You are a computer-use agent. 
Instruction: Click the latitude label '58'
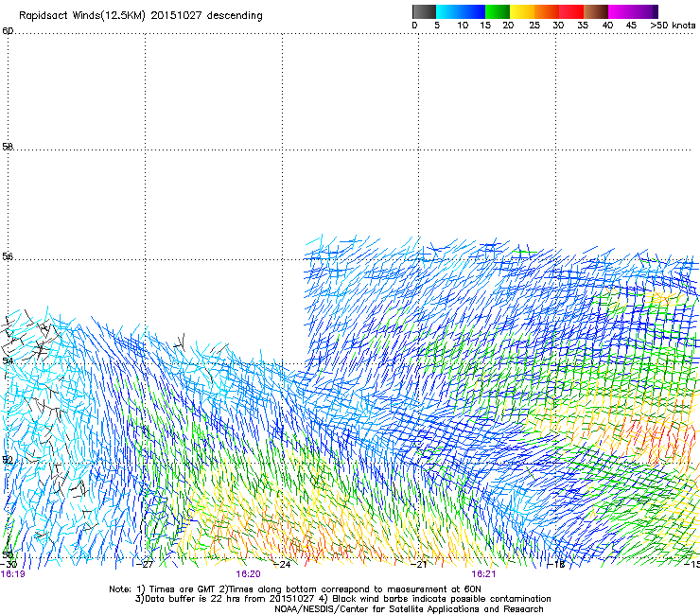coord(8,147)
